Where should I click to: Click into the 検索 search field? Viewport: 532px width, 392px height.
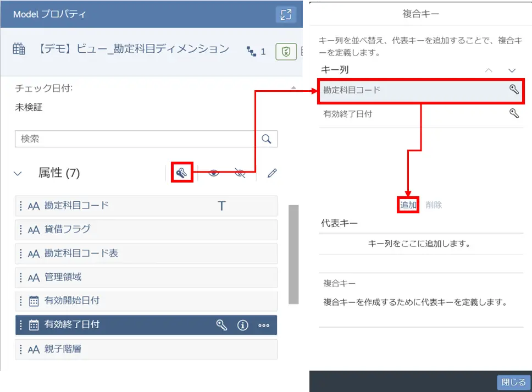point(146,139)
